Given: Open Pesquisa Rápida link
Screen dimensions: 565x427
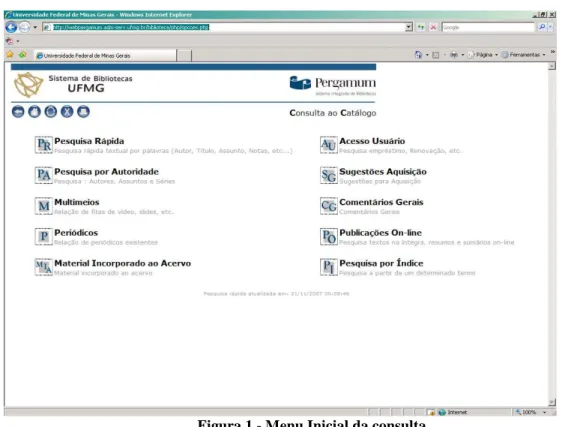Looking at the screenshot, I should click(89, 141).
